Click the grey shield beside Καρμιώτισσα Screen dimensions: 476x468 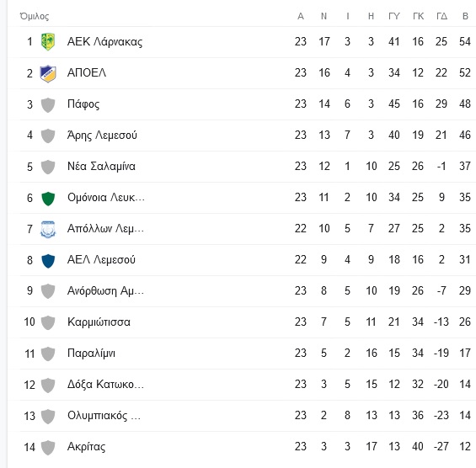coord(48,322)
